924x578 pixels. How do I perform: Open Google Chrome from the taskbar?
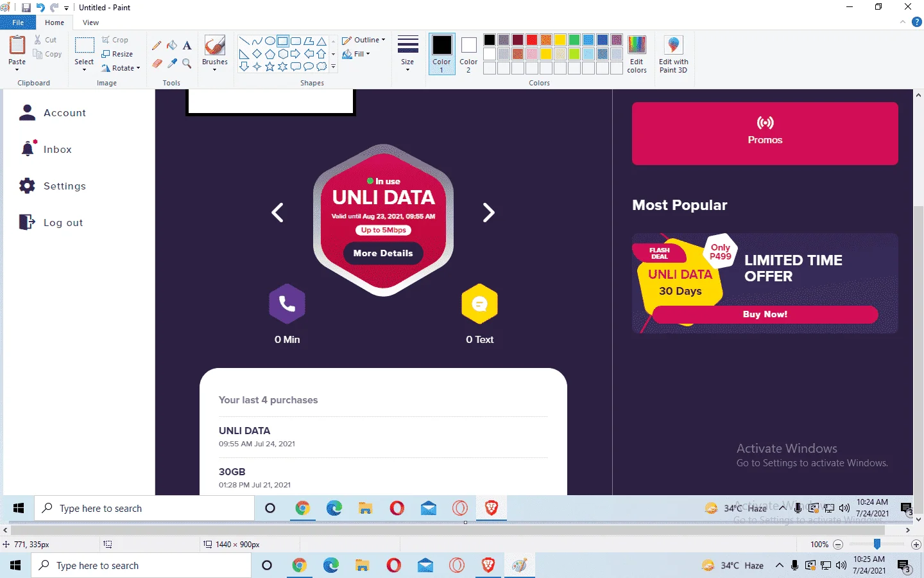[299, 566]
